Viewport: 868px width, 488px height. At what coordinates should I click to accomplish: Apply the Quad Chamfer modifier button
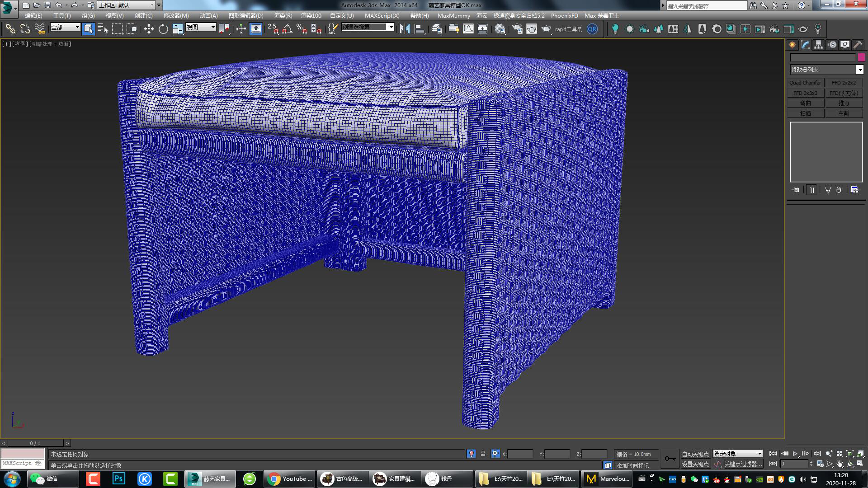[x=806, y=82]
